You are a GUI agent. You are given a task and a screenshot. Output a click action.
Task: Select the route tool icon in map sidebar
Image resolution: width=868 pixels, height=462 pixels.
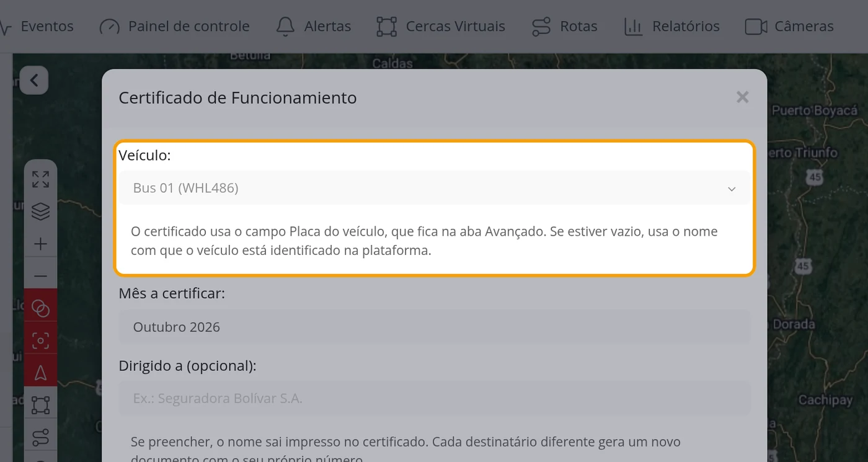[40, 437]
